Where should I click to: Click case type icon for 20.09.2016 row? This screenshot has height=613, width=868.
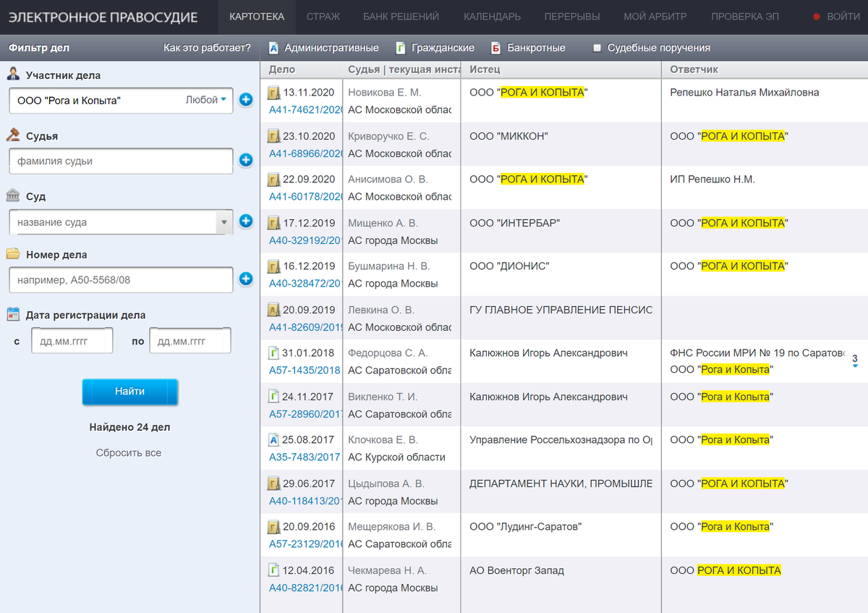pos(274,527)
